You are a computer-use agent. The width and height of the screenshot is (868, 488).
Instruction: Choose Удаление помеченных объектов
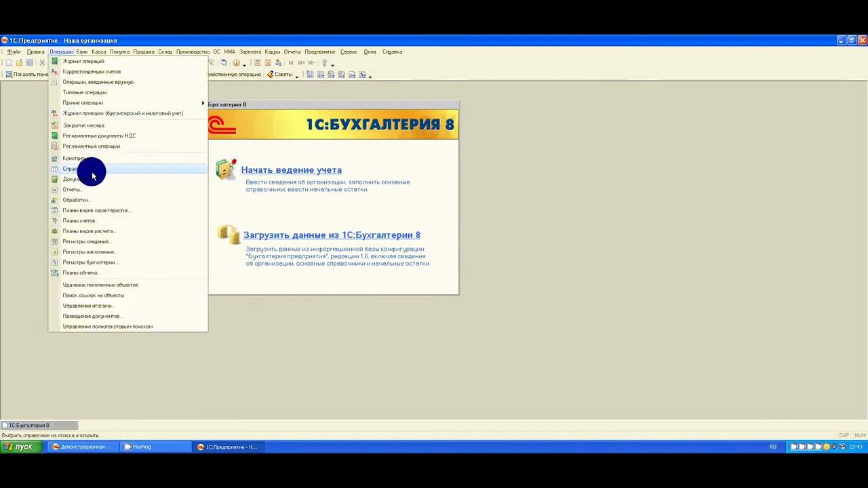(128, 285)
